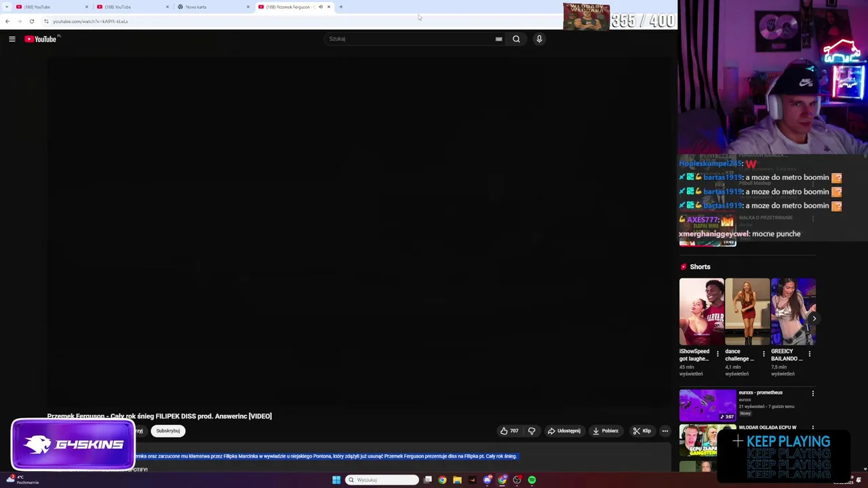Mute the Przemek Ferguson tab audio

click(321, 7)
